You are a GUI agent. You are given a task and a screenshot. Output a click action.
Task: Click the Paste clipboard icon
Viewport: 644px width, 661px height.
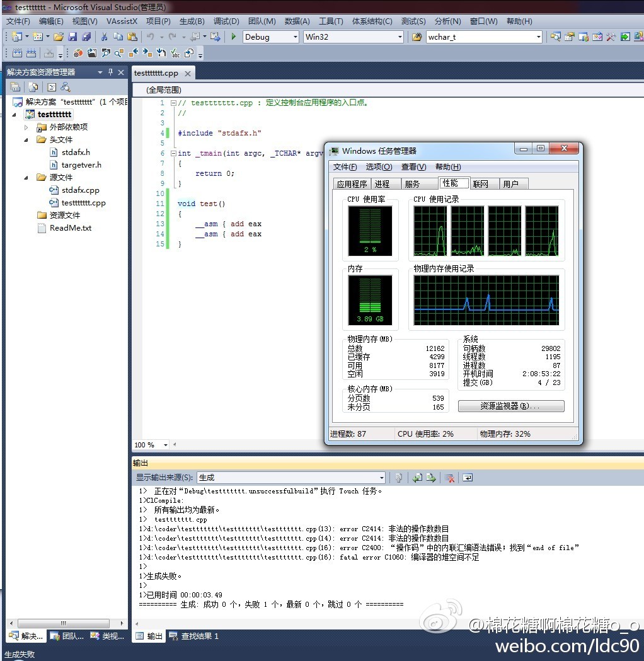click(132, 37)
